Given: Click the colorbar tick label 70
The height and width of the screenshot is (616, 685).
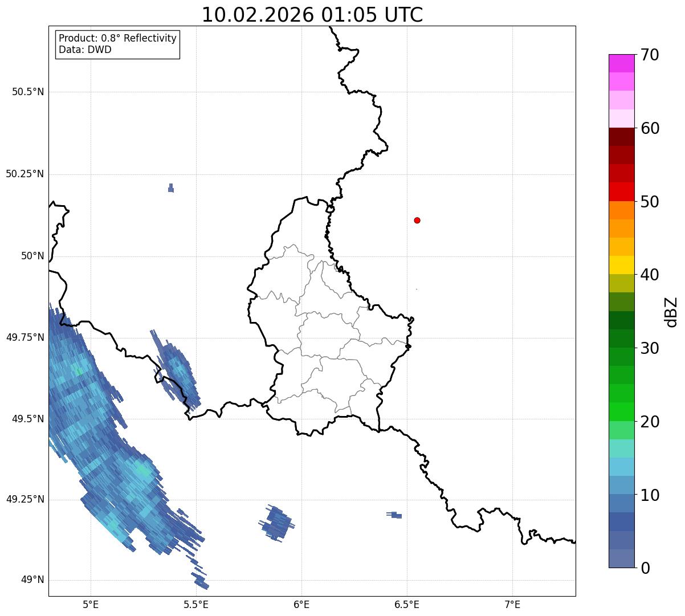Looking at the screenshot, I should tap(650, 55).
